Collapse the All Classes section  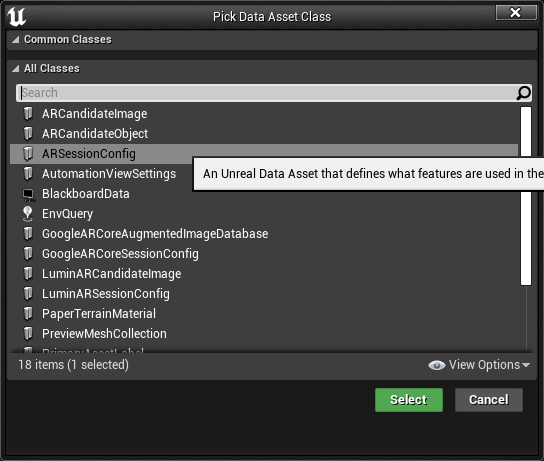tap(16, 69)
